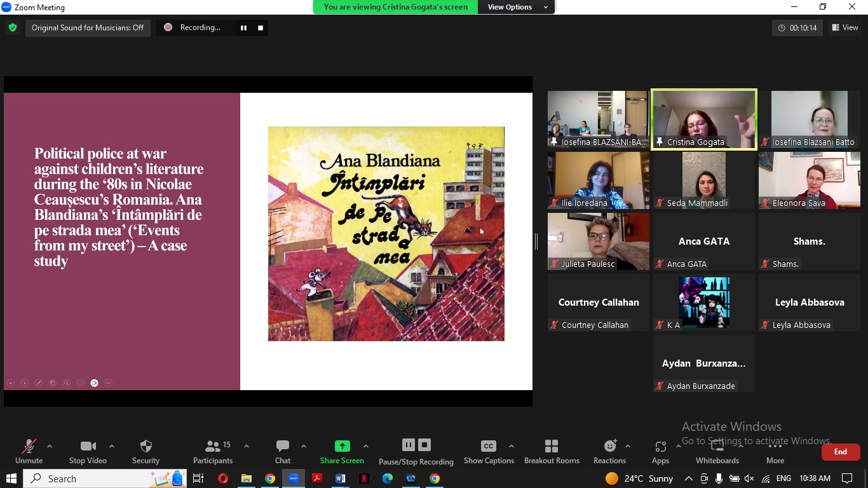This screenshot has height=488, width=868.
Task: Toggle Show Captions CC button
Action: tap(489, 452)
